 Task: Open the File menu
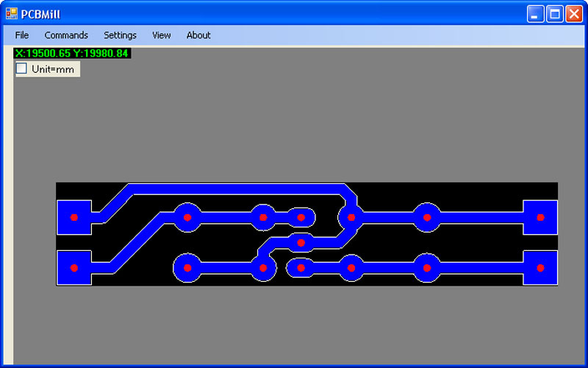(x=22, y=35)
